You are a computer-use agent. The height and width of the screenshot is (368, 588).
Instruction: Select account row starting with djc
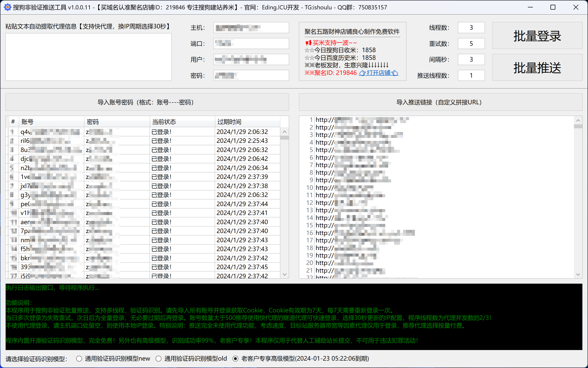click(x=144, y=159)
